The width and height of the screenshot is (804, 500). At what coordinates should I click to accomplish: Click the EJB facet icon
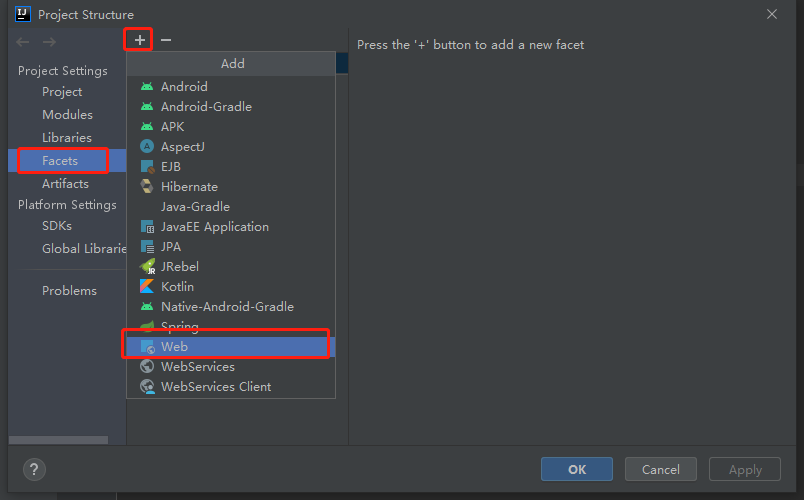point(147,167)
